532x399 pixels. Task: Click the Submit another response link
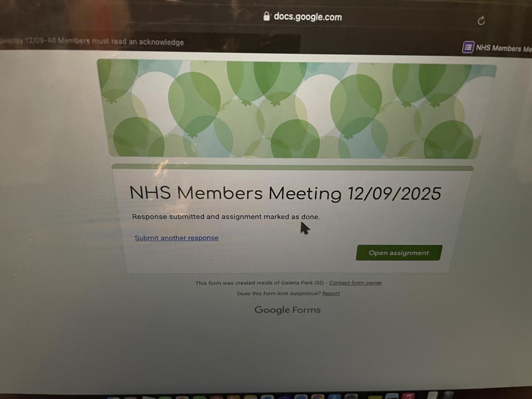tap(177, 238)
